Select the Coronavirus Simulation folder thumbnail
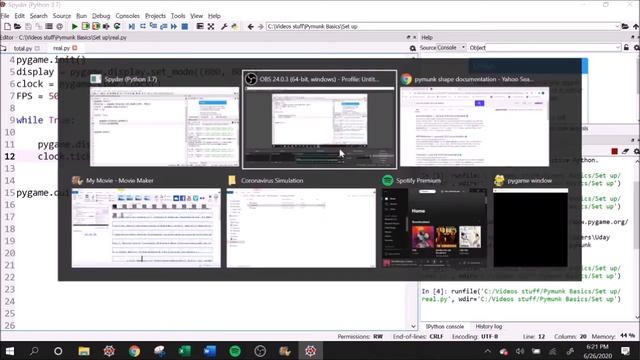Image resolution: width=640 pixels, height=360 pixels. point(301,222)
